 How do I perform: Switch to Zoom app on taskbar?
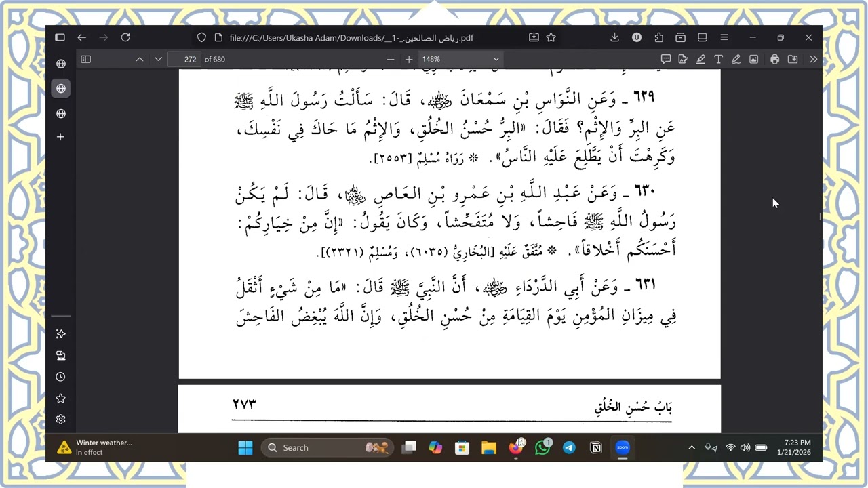tap(623, 447)
